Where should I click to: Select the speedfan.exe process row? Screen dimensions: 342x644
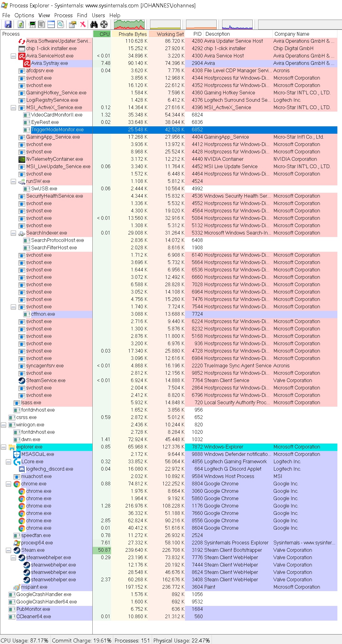(169, 535)
